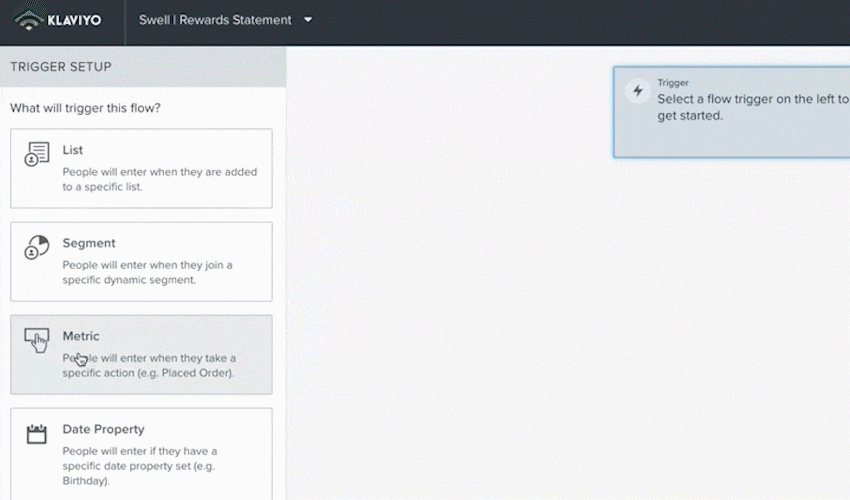Click the Date Property calendar icon
This screenshot has height=500, width=850.
(37, 433)
